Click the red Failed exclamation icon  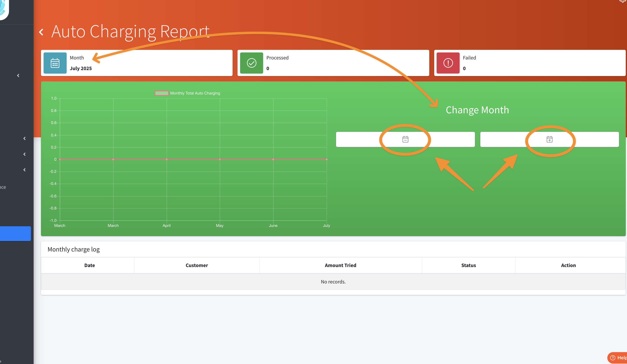click(448, 63)
